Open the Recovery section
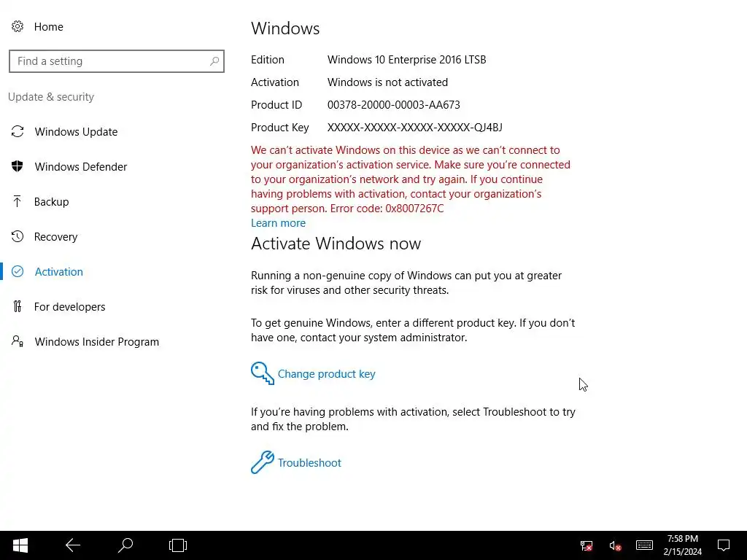The height and width of the screenshot is (560, 747). click(x=55, y=237)
